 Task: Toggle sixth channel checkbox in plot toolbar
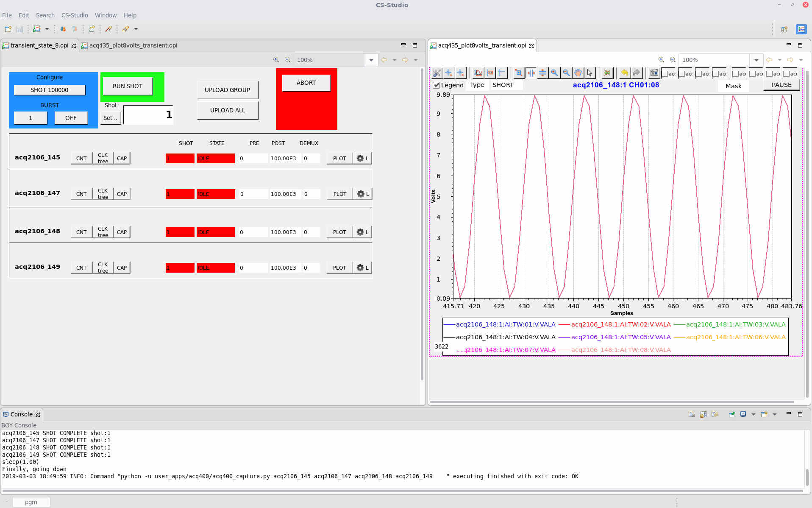[x=753, y=74]
